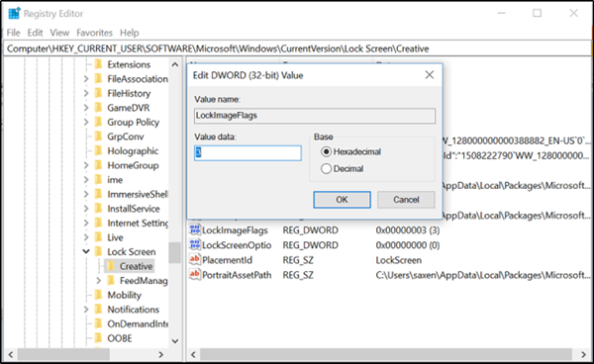Expand the FileAssociation tree node
Viewport: 594px width, 364px height.
tap(86, 79)
